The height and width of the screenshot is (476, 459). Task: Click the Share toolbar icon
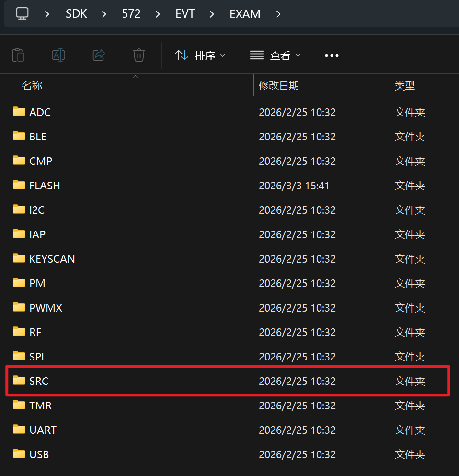pyautogui.click(x=99, y=55)
